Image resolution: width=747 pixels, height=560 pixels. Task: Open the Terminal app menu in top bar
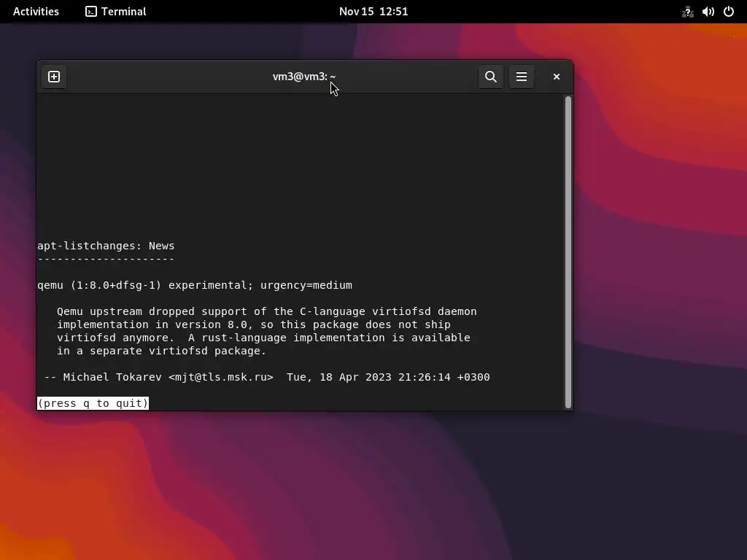[116, 12]
